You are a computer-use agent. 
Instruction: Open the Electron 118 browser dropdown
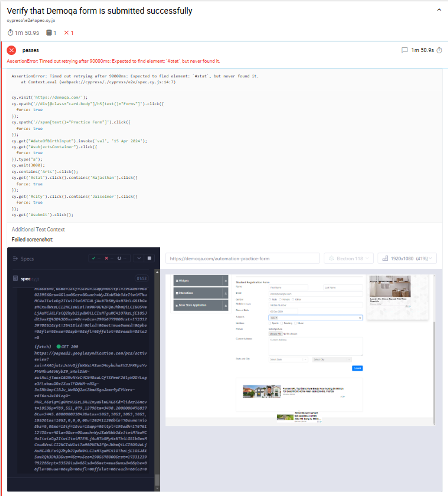point(349,258)
